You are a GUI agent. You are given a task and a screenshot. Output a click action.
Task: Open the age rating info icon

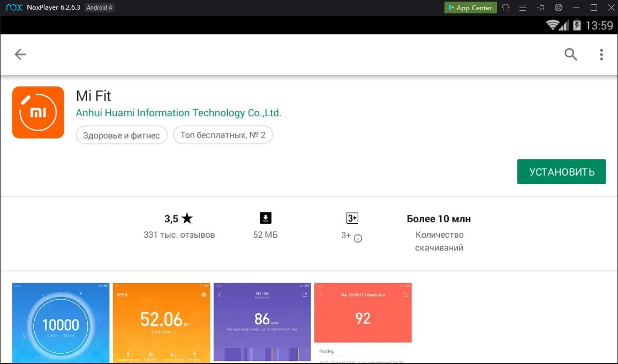point(358,238)
